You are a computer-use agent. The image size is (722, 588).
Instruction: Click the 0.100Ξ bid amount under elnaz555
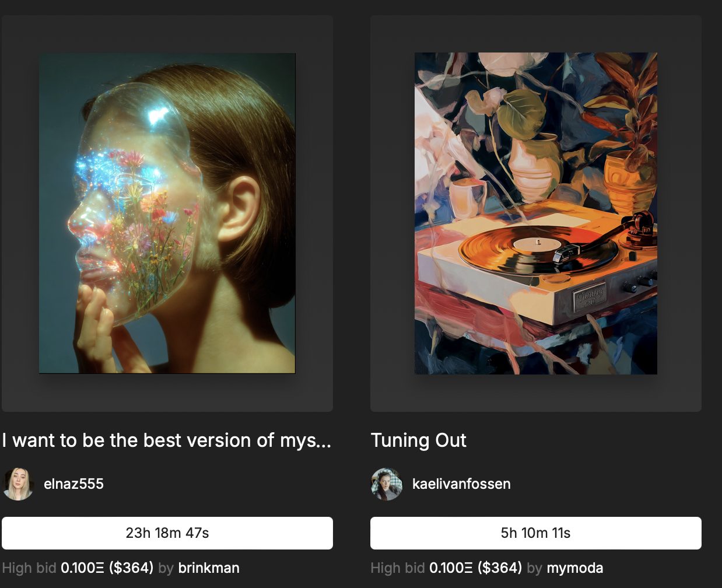click(82, 568)
